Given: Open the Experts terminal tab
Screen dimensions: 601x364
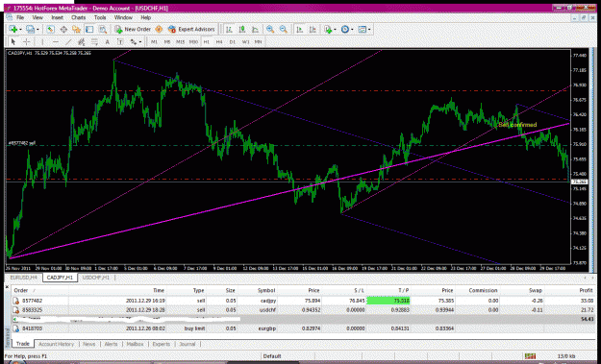Looking at the screenshot, I should 161,344.
